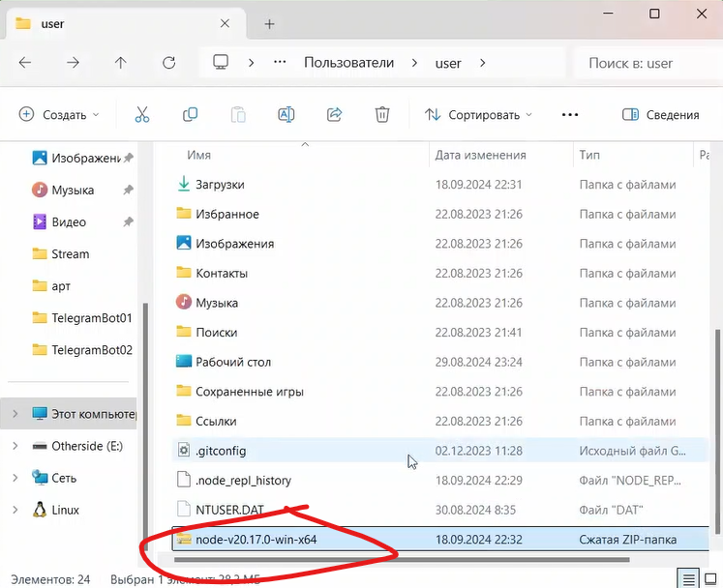Open the three-dots more options menu

pos(572,115)
